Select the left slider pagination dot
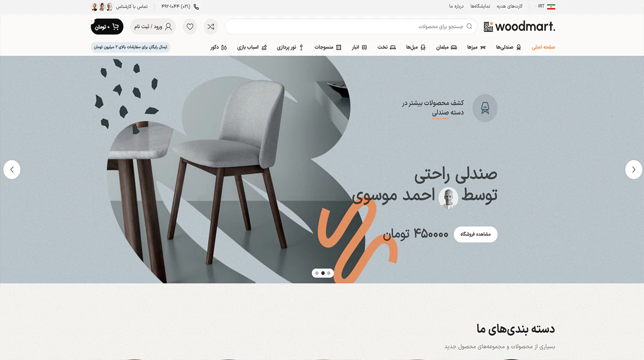Viewport: 644px width, 360px height. click(317, 273)
